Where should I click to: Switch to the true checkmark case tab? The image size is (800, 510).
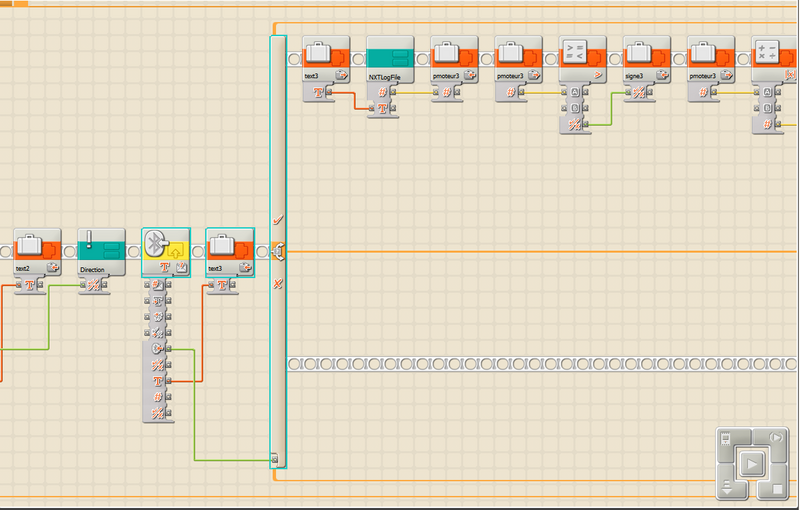(278, 217)
